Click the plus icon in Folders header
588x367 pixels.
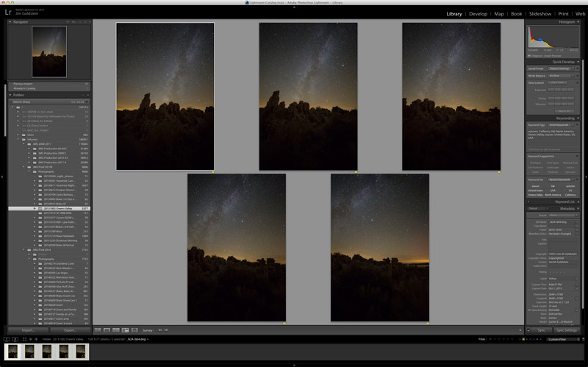coord(87,95)
